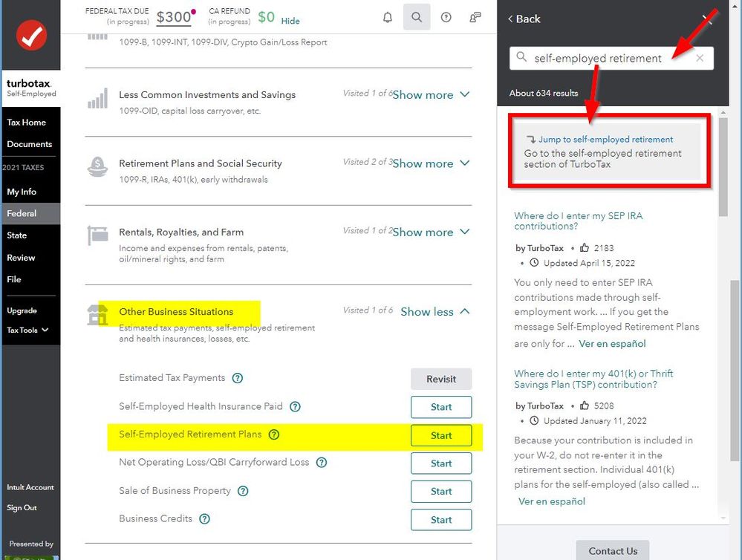The image size is (742, 560).
Task: Click Upgrade in sidebar
Action: pos(22,310)
